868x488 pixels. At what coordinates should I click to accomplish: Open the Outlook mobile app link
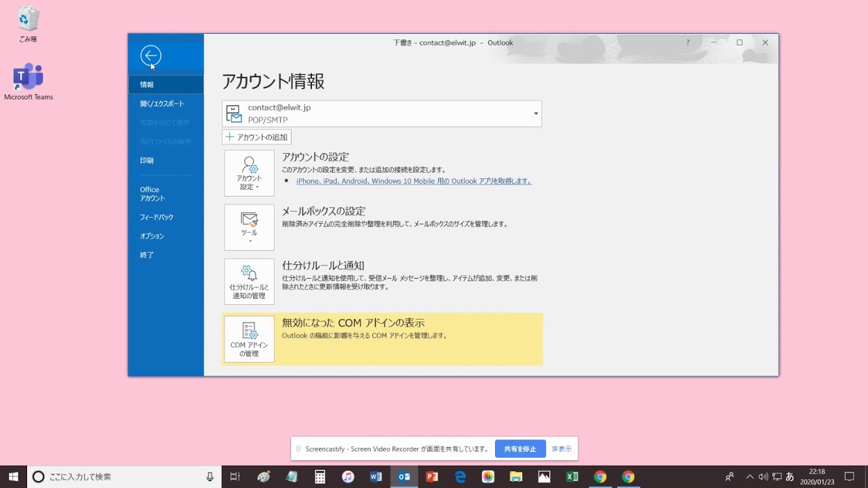[414, 181]
